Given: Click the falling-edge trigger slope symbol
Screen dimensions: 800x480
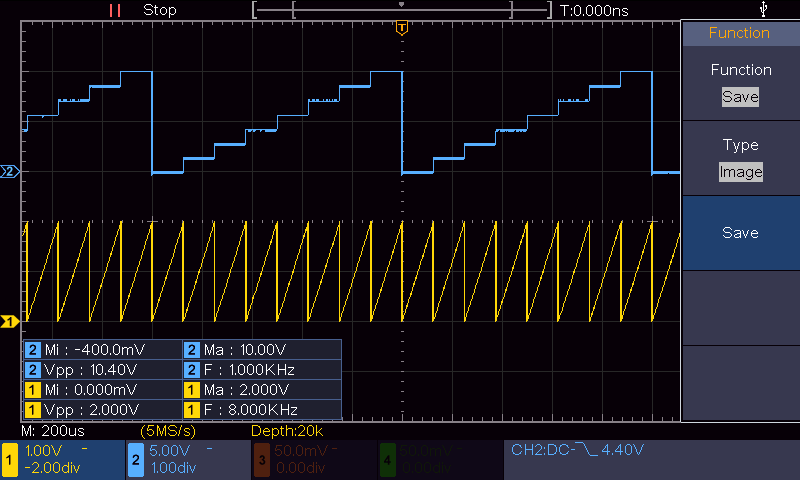Looking at the screenshot, I should [585, 449].
